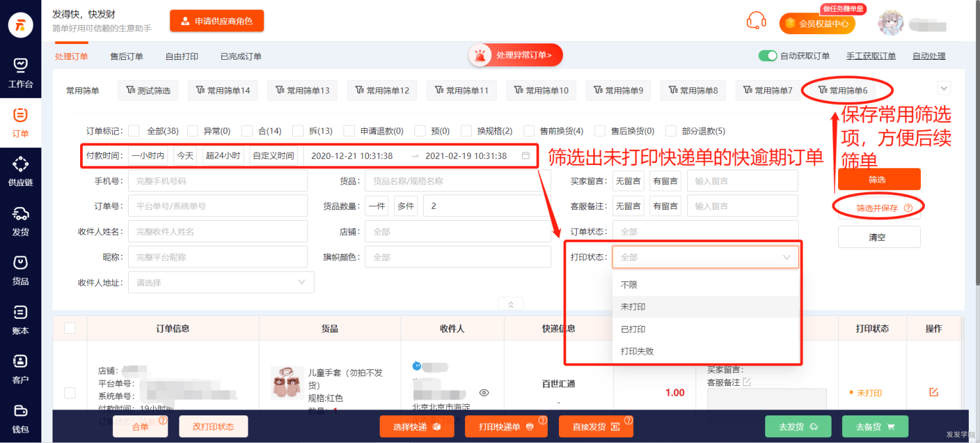Choose 打印失败 in the print status list
The width and height of the screenshot is (980, 443).
pos(706,351)
